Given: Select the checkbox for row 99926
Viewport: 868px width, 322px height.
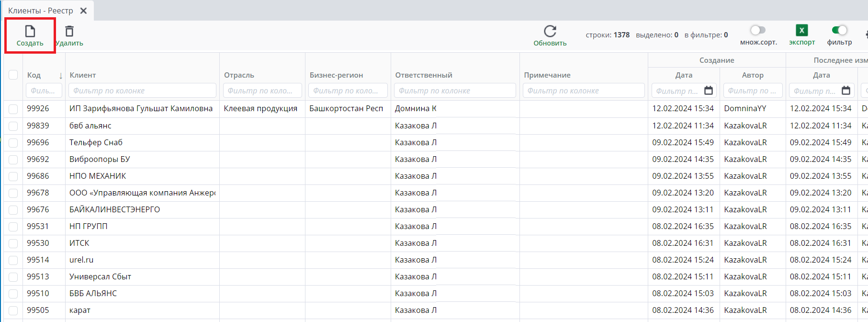Looking at the screenshot, I should tap(13, 109).
